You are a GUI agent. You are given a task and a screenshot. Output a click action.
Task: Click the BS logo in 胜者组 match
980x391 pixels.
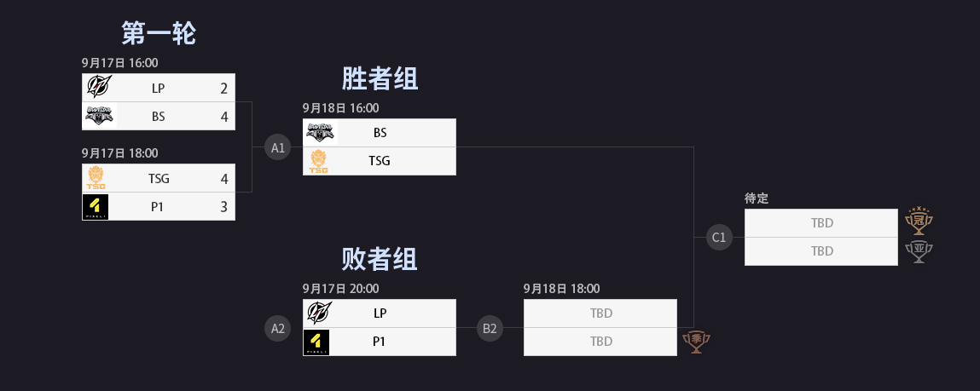322,133
